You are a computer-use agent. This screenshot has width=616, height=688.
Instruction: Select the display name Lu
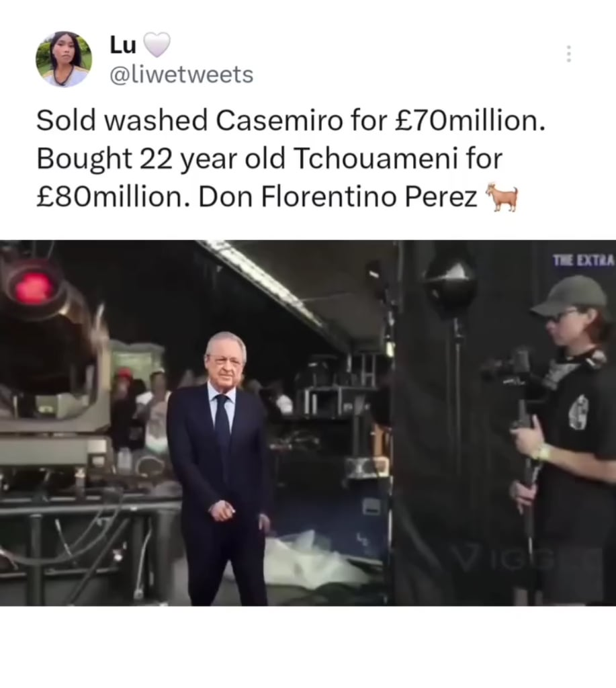[x=123, y=45]
